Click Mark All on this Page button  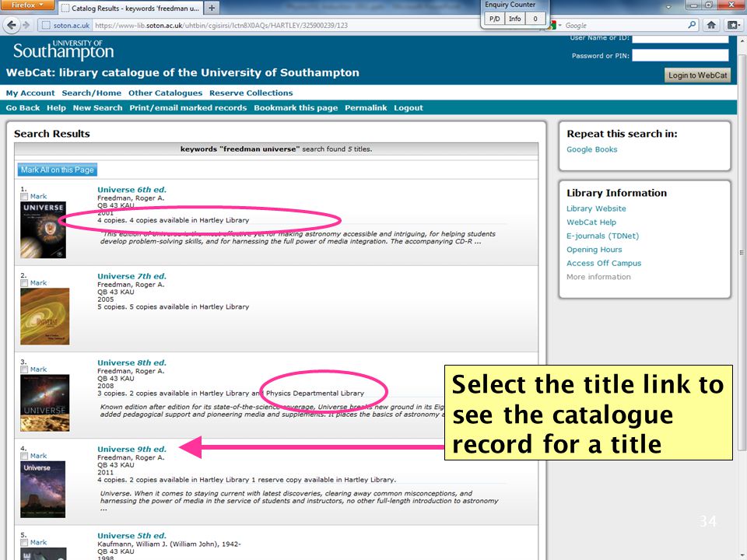[57, 170]
